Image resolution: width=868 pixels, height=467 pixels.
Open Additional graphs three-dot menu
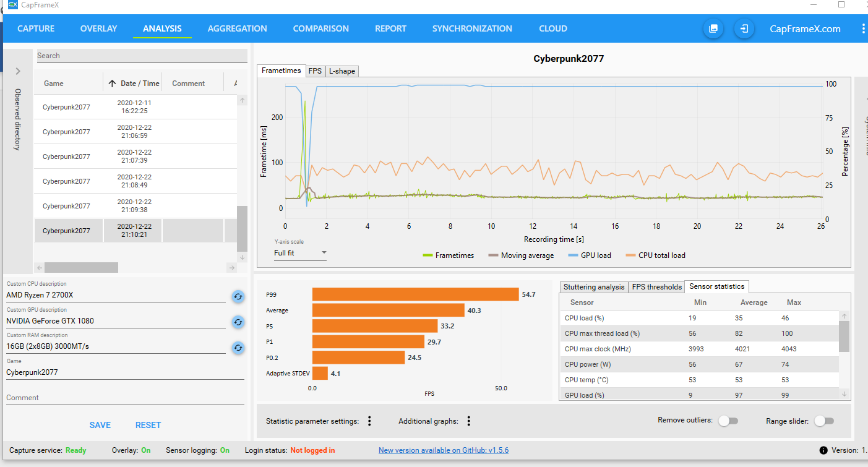469,421
